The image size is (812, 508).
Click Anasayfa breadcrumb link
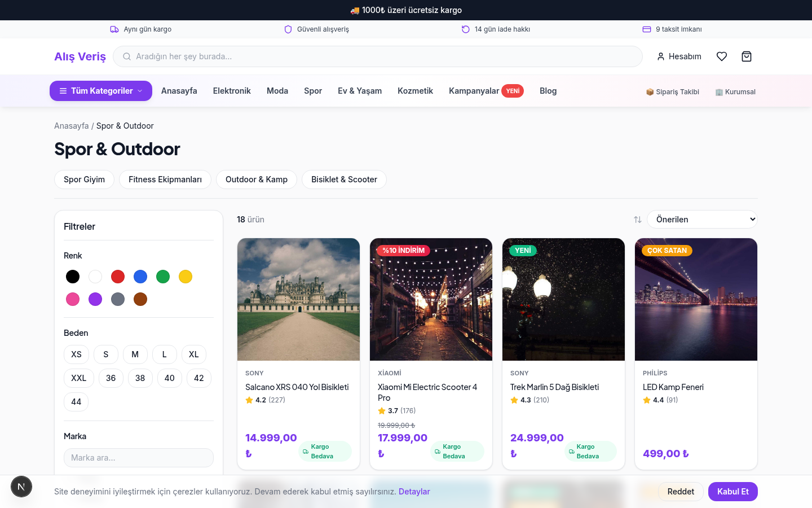click(x=72, y=126)
